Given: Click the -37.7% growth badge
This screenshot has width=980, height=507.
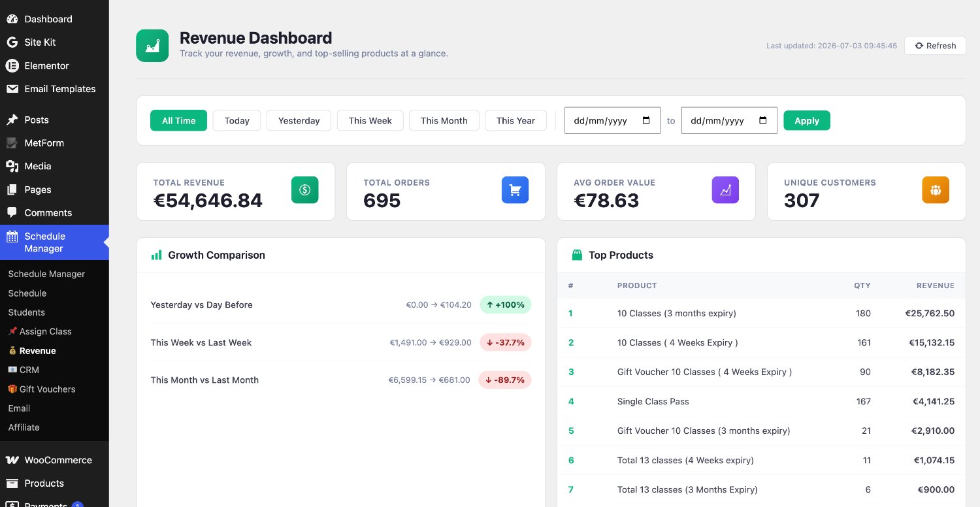Looking at the screenshot, I should click(x=506, y=342).
